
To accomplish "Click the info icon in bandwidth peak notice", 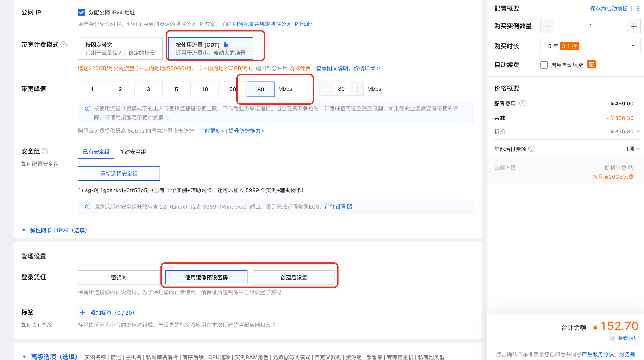I will pos(87,108).
